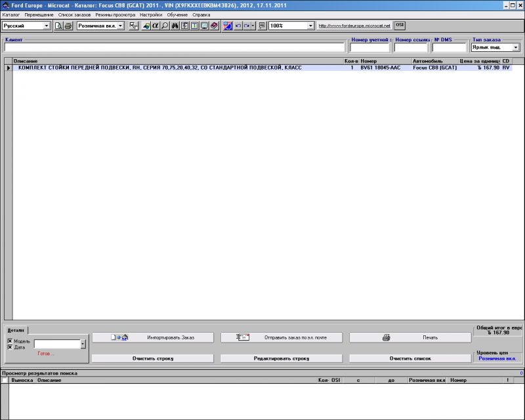Click the Выноска column header in search results
The width and height of the screenshot is (525, 420).
pyautogui.click(x=22, y=380)
